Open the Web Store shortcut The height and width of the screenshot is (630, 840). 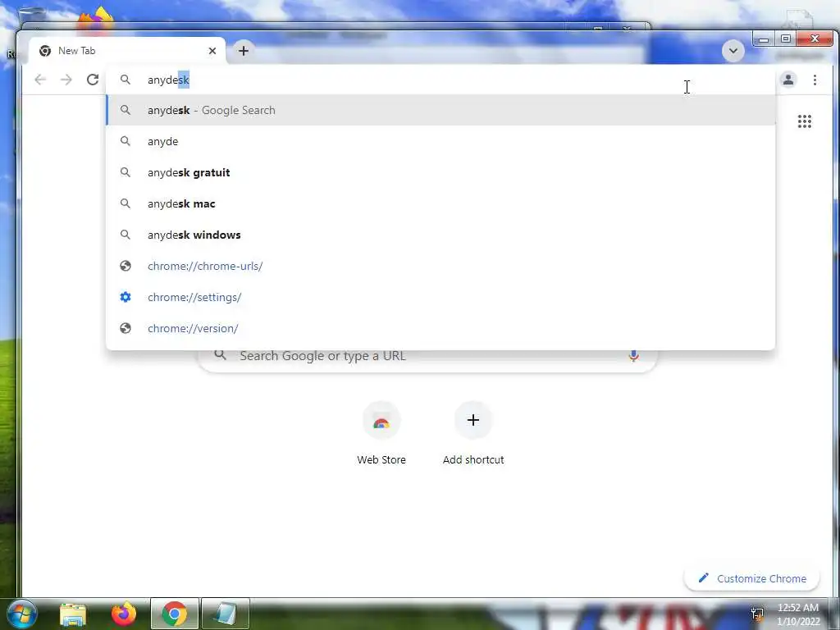381,434
